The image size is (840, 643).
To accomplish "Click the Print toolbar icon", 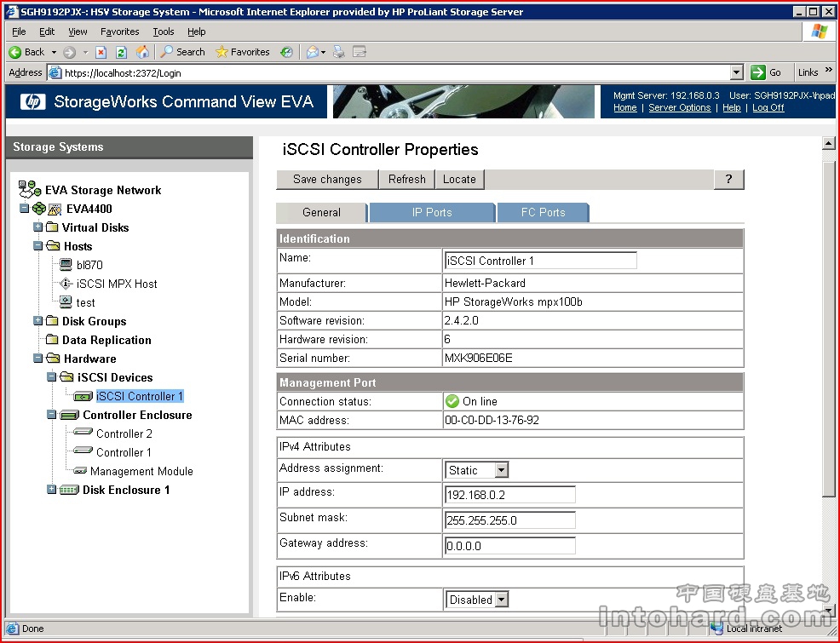I will [x=338, y=52].
